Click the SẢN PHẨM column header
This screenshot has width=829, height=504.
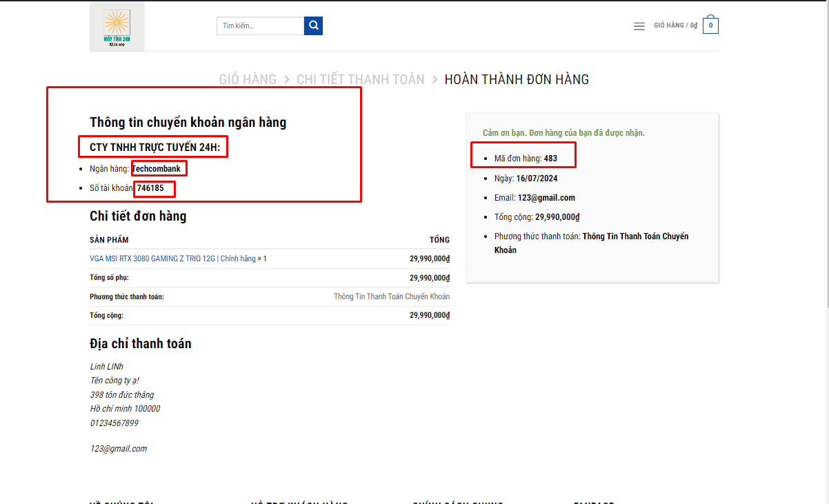point(109,240)
